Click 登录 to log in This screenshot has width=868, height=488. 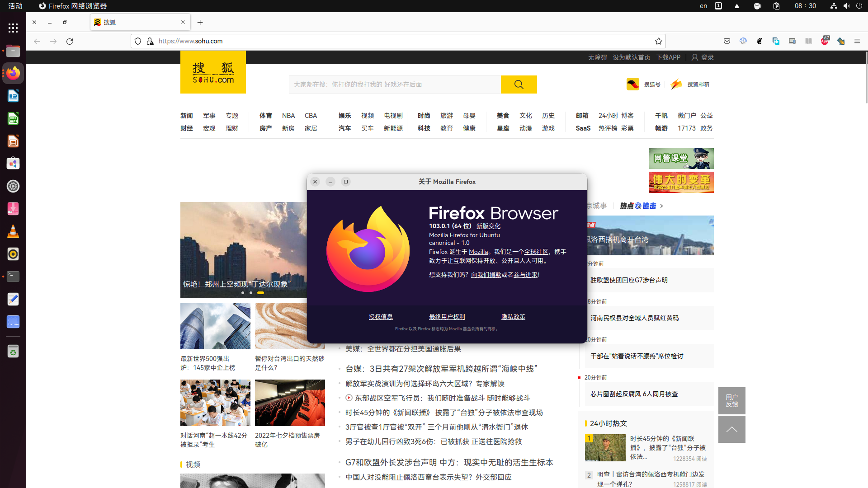[x=707, y=57]
